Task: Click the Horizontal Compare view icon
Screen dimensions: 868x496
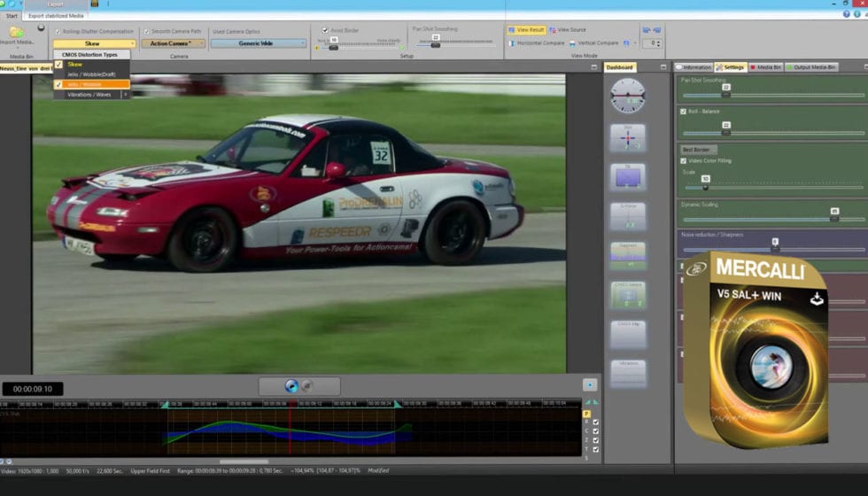Action: [x=511, y=43]
